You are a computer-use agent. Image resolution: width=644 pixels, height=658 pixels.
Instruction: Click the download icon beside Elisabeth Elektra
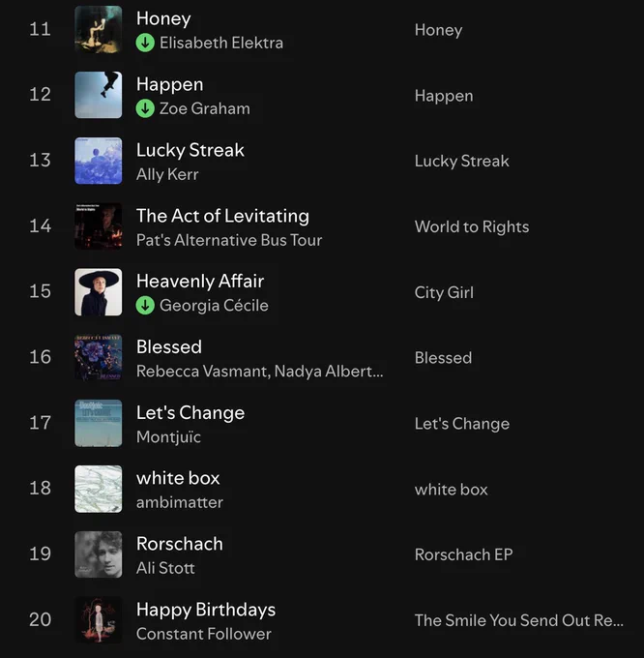(145, 43)
